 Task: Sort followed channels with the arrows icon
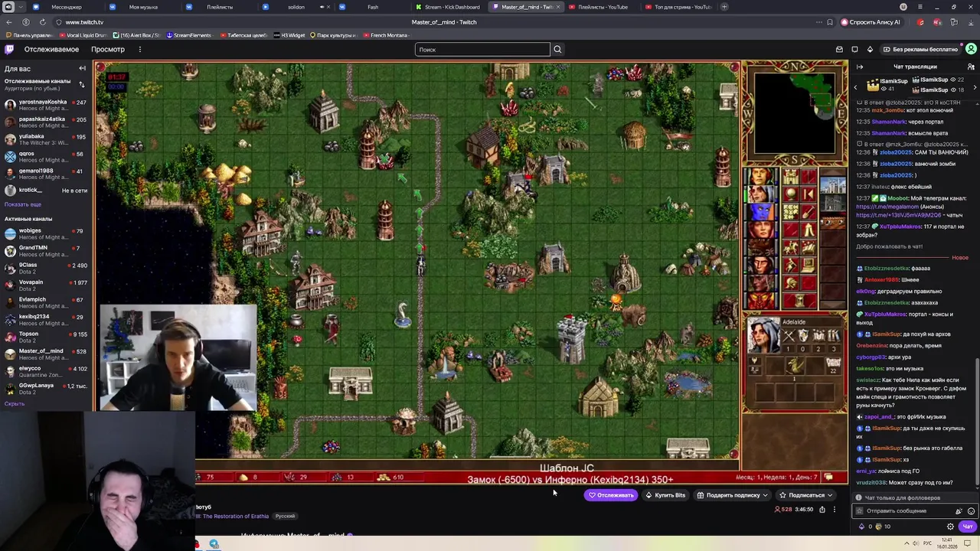coord(82,83)
